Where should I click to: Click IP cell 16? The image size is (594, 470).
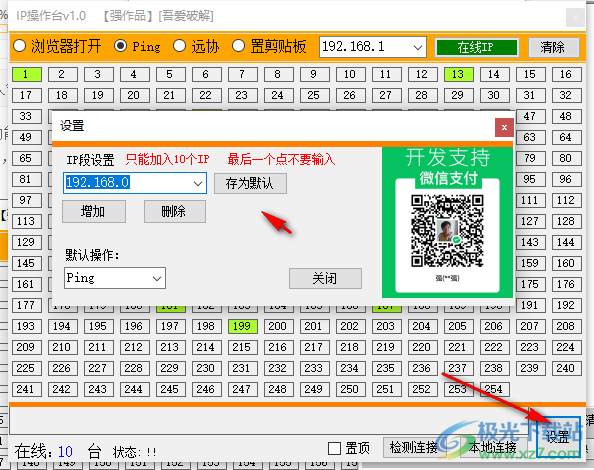click(566, 74)
